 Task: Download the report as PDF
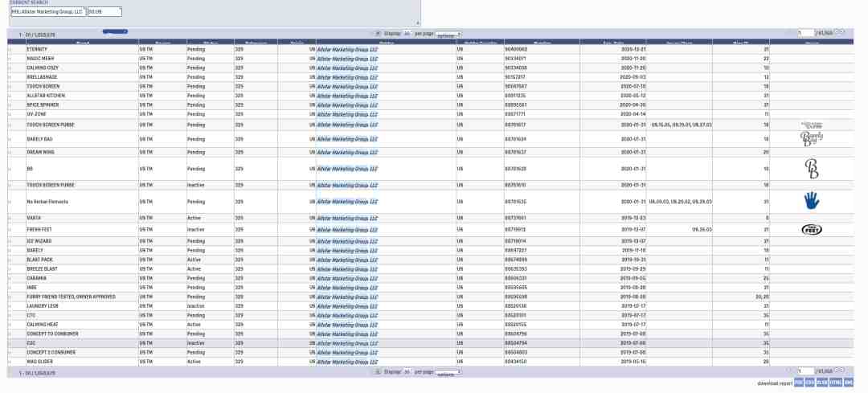[x=798, y=383]
